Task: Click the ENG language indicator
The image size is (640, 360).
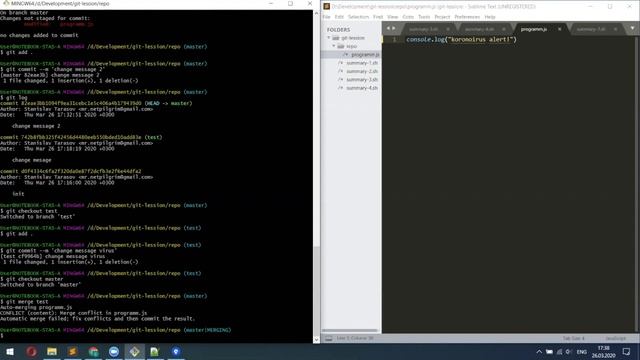Action: coord(582,352)
